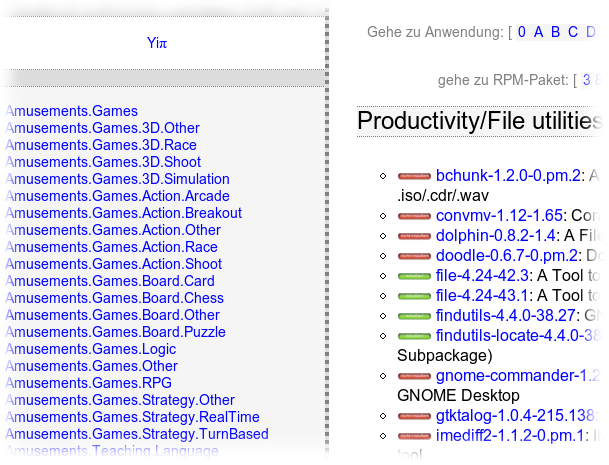Select Amusements.Games.3D.Race category
The width and height of the screenshot is (609, 465).
[x=101, y=145]
